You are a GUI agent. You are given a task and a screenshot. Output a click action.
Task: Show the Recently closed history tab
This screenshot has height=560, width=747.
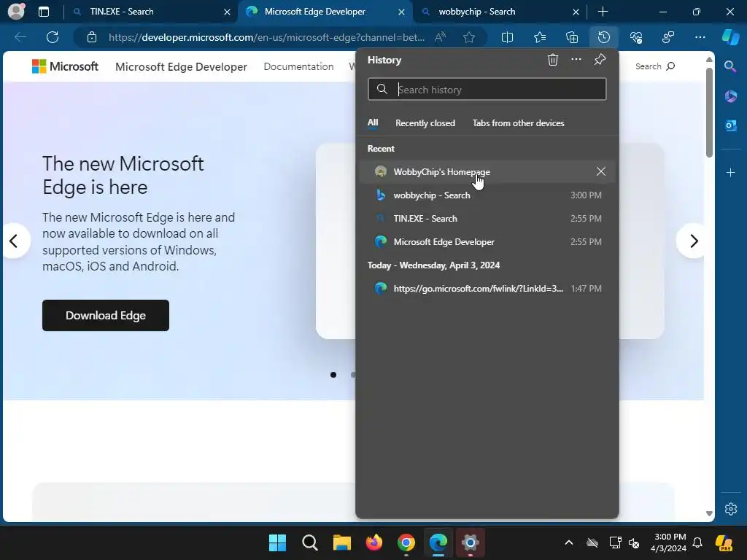point(425,122)
